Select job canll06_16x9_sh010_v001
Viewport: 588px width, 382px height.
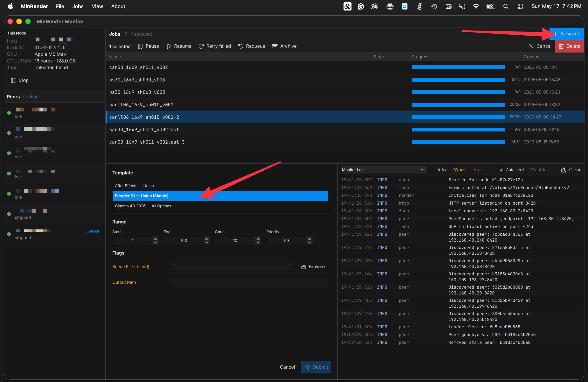[x=345, y=104]
